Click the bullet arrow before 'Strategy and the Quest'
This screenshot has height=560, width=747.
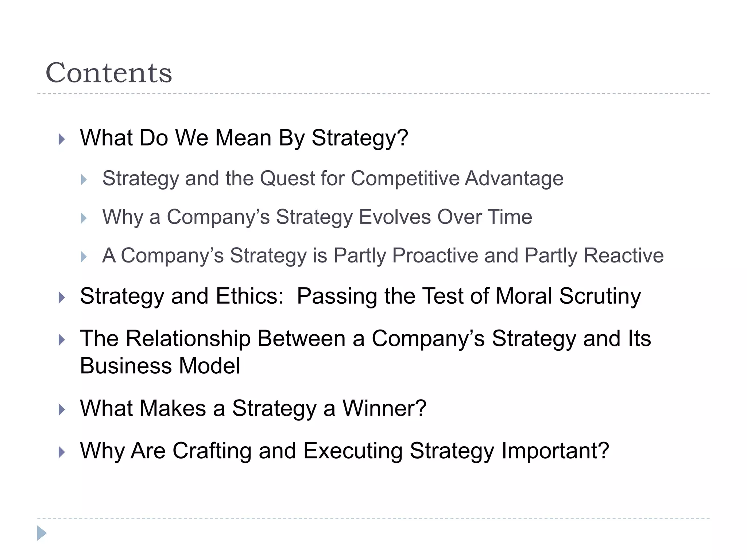tap(84, 179)
